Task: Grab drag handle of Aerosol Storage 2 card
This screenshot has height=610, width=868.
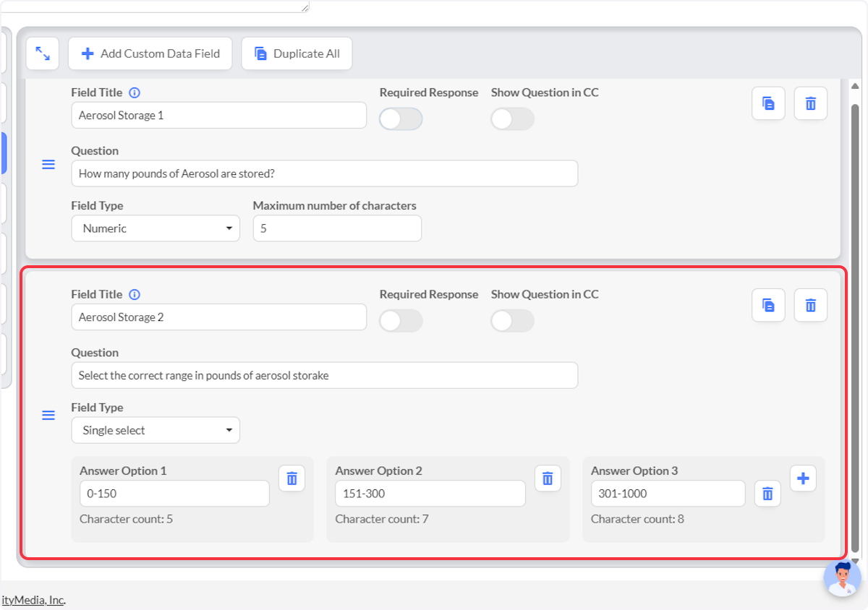Action: pos(48,416)
